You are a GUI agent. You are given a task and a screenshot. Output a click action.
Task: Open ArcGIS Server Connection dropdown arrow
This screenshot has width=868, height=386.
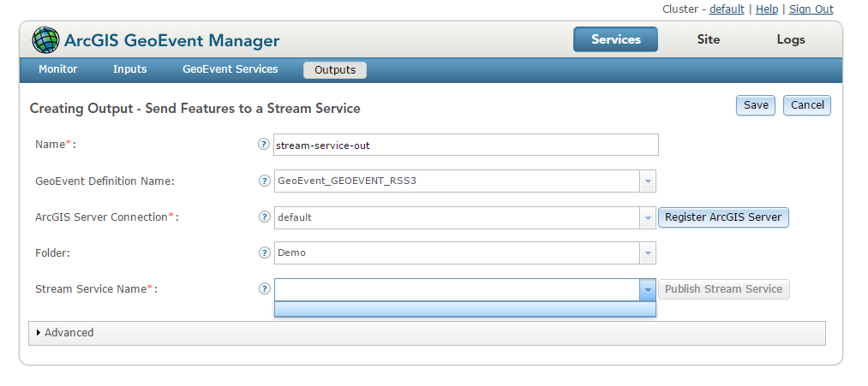tap(648, 218)
